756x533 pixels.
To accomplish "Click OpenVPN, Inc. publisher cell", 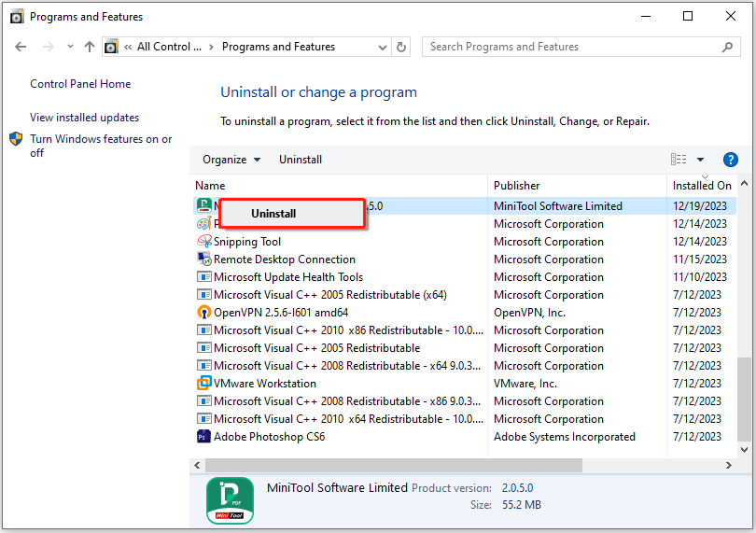I will point(529,313).
